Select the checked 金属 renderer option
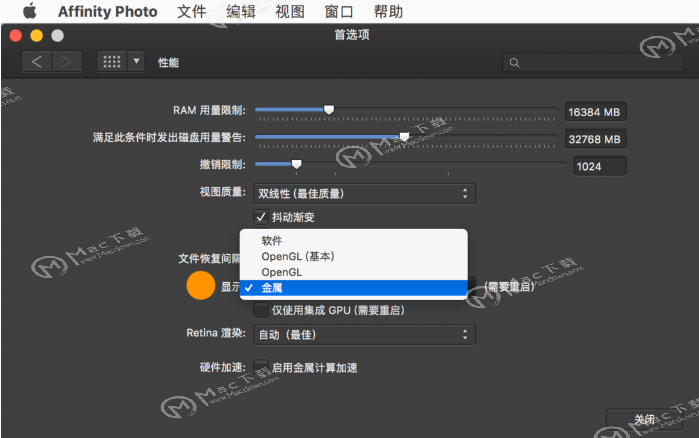 pos(354,288)
